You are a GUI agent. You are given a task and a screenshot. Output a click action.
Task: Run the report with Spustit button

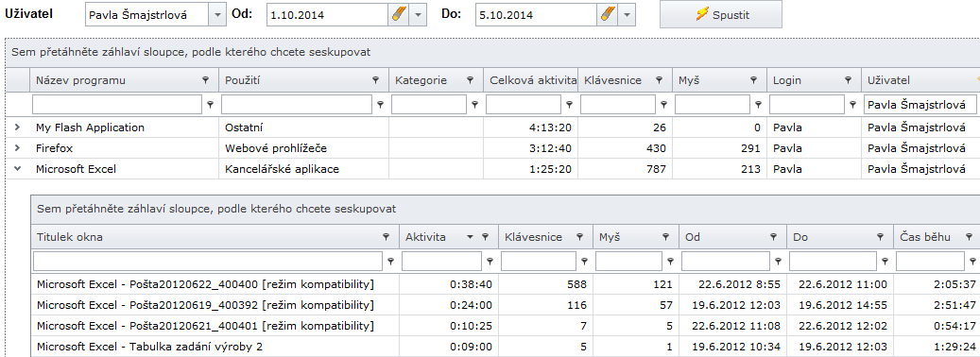pos(721,14)
